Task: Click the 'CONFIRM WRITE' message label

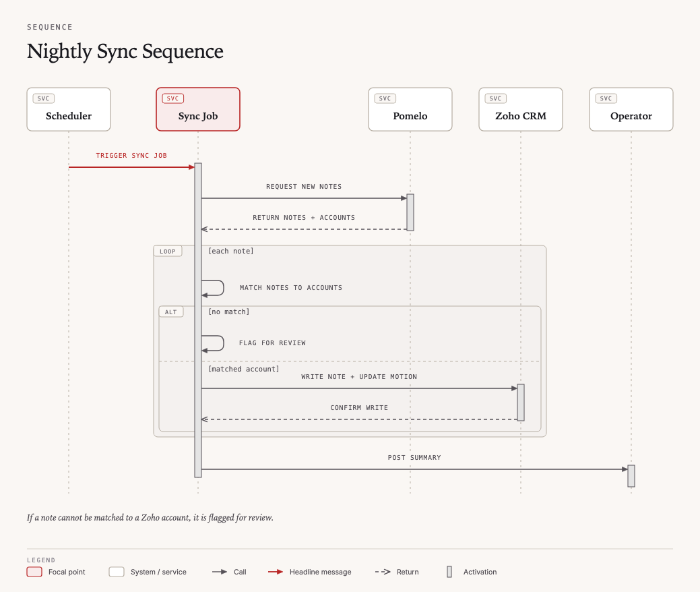Action: coord(359,408)
